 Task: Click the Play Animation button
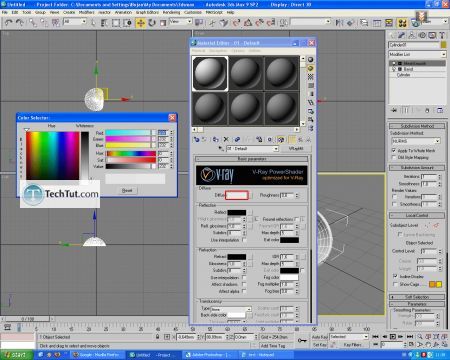pyautogui.click(x=393, y=337)
